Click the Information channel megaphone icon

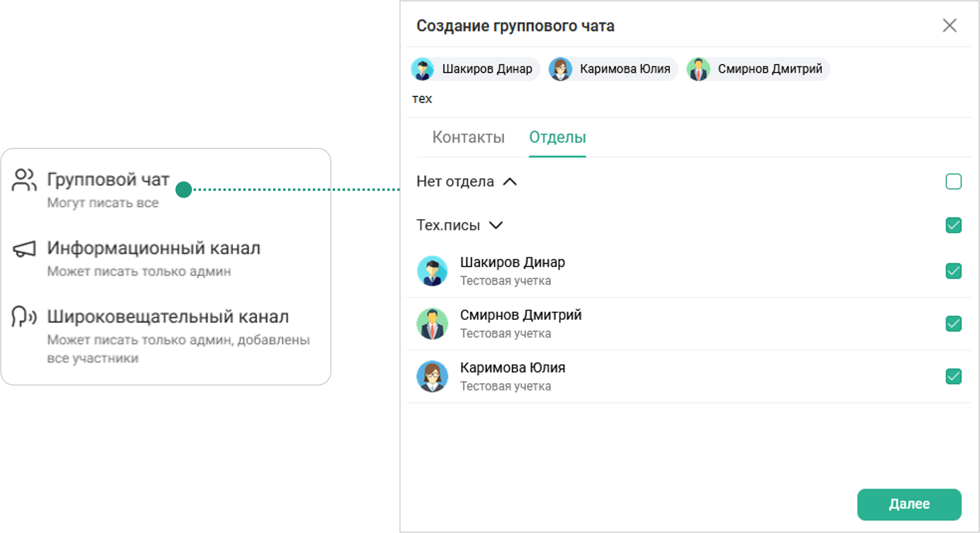(x=24, y=249)
